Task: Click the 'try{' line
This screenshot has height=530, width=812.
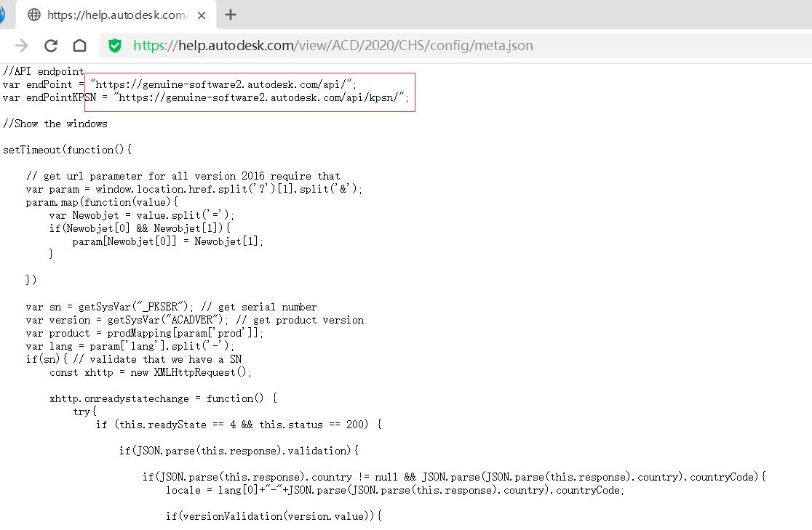Action: [x=84, y=411]
